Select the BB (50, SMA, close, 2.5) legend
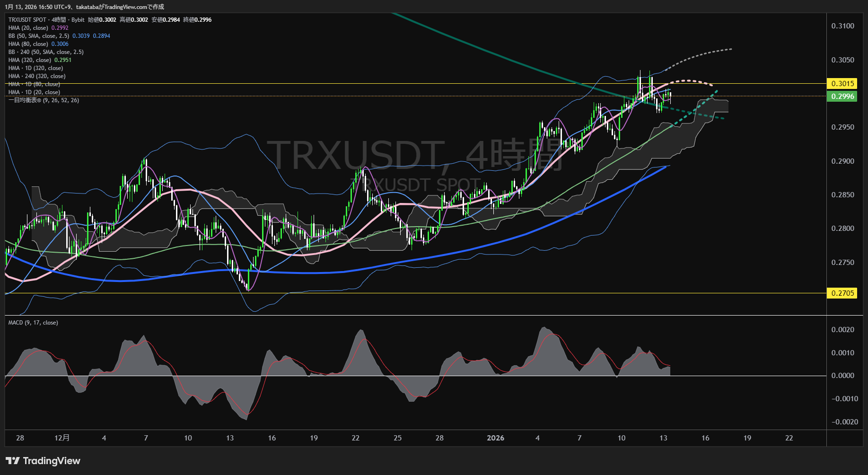868x475 pixels. (38, 36)
